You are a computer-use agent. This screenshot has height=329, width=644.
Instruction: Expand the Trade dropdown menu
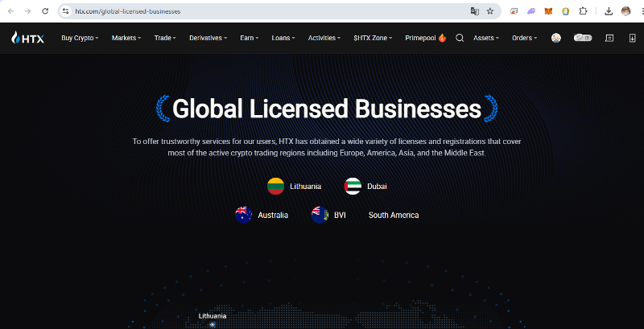(165, 38)
